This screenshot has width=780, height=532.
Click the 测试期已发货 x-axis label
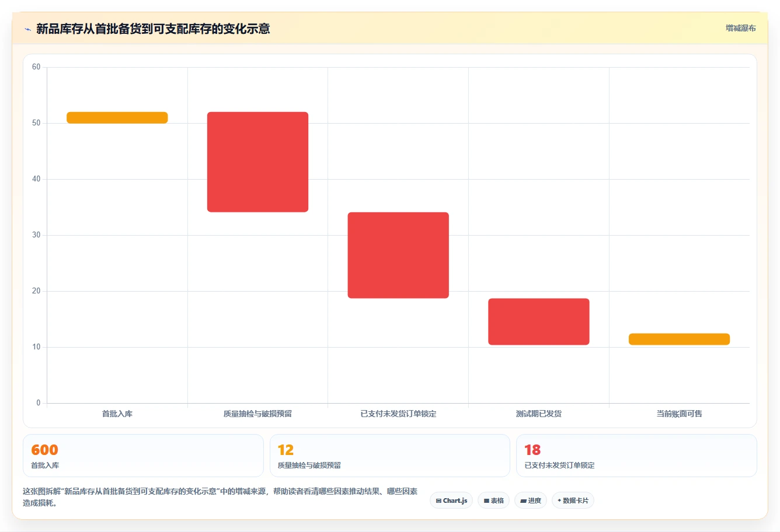click(539, 414)
